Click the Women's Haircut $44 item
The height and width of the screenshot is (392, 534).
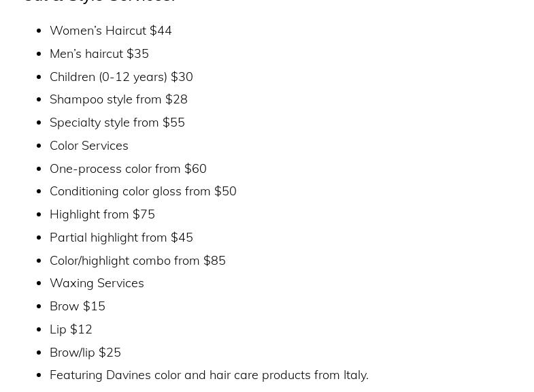point(110,31)
